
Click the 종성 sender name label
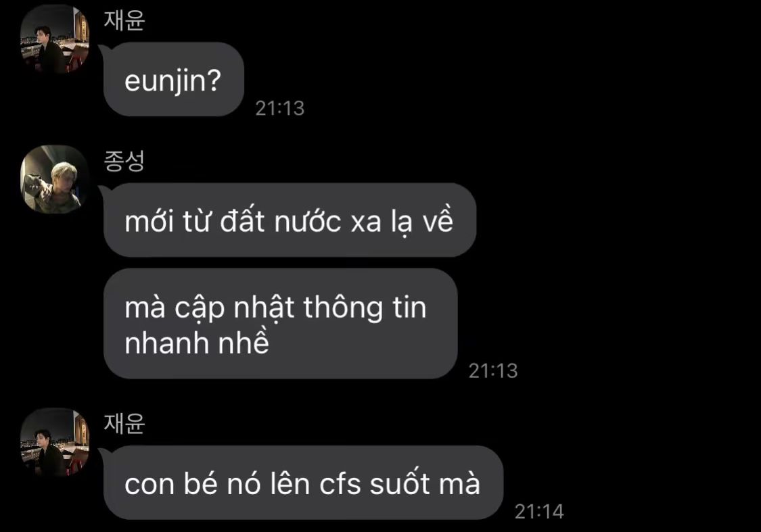(124, 161)
